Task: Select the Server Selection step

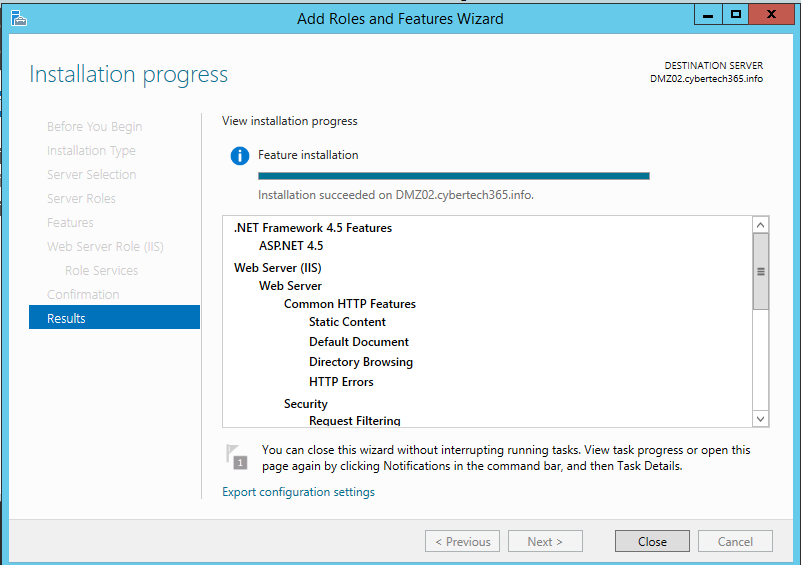Action: coord(91,175)
